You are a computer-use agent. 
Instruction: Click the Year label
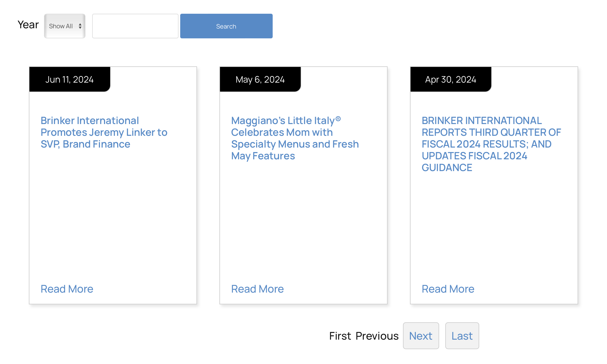28,25
